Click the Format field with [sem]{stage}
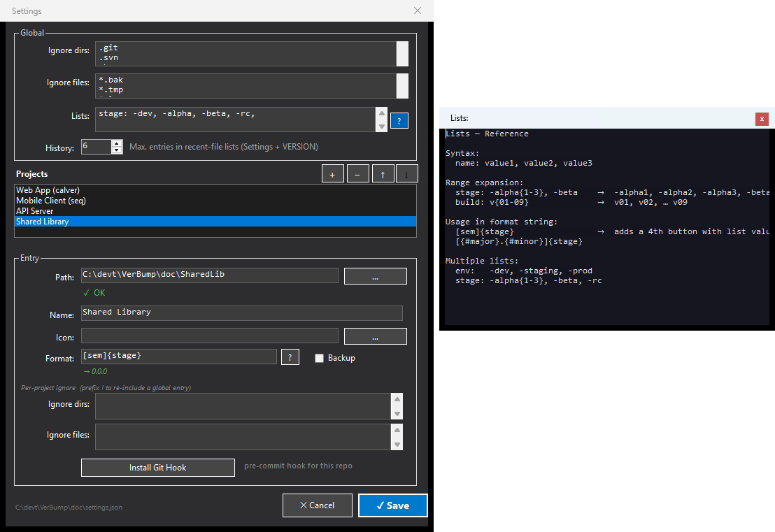This screenshot has height=532, width=775. pos(179,356)
